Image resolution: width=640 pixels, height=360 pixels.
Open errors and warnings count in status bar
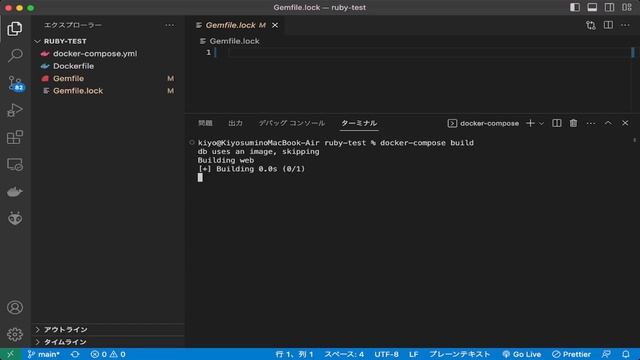[x=108, y=354]
